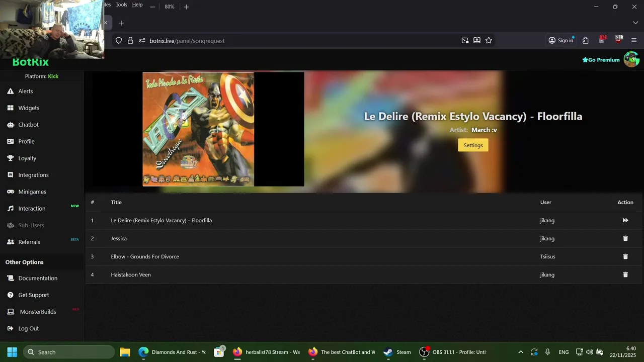
Task: Click the Go Premium link
Action: tap(601, 60)
